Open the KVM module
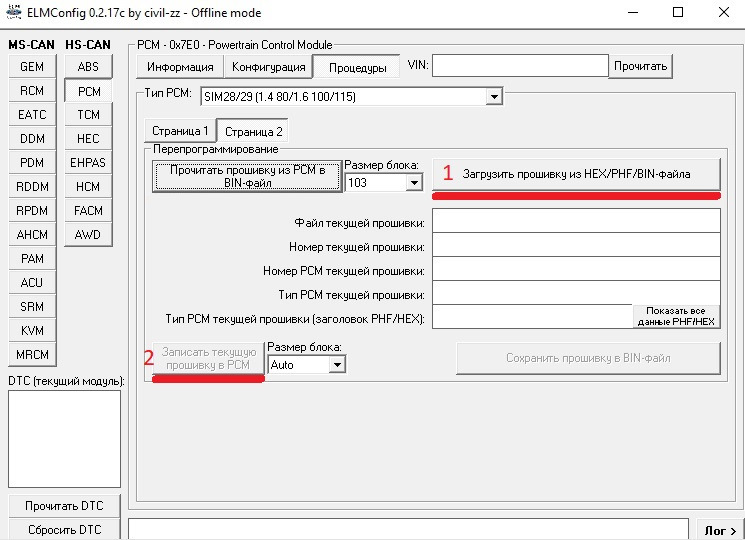This screenshot has height=540, width=745. click(x=32, y=331)
